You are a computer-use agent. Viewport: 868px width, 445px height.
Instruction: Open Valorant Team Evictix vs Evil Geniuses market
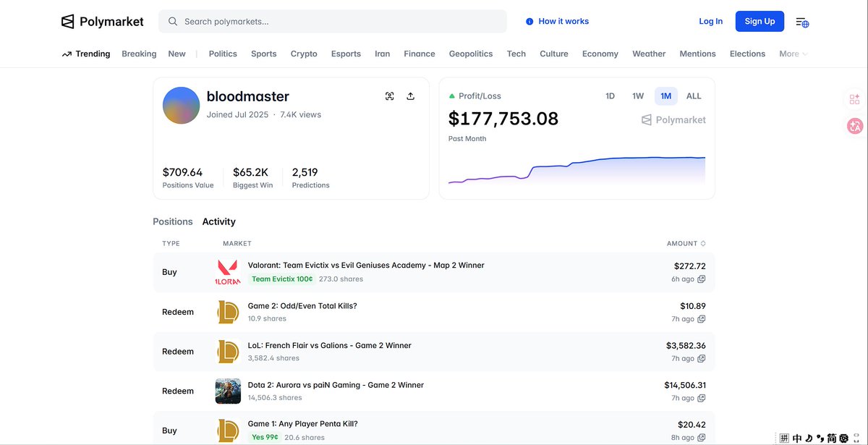click(366, 266)
